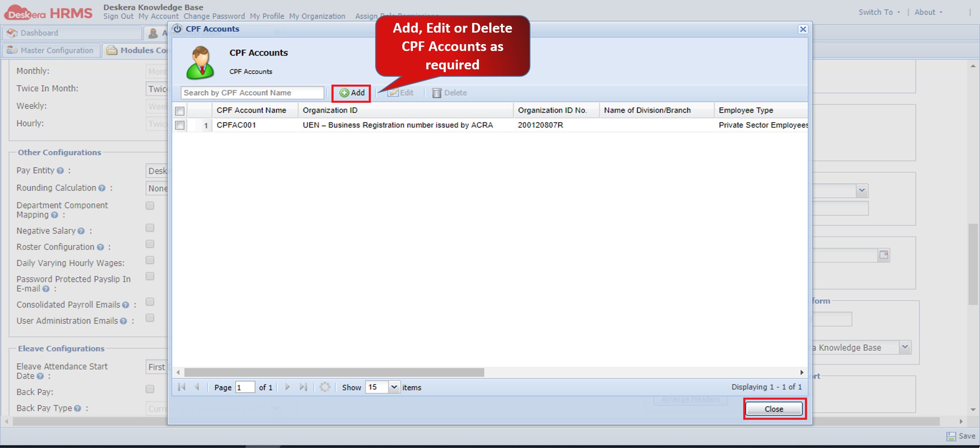Check the select-all checkbox in grid header

click(180, 111)
